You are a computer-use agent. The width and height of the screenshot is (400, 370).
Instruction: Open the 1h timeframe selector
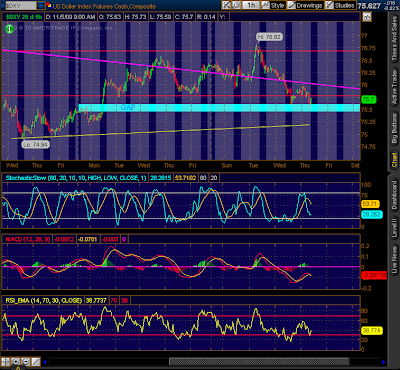[x=251, y=5]
